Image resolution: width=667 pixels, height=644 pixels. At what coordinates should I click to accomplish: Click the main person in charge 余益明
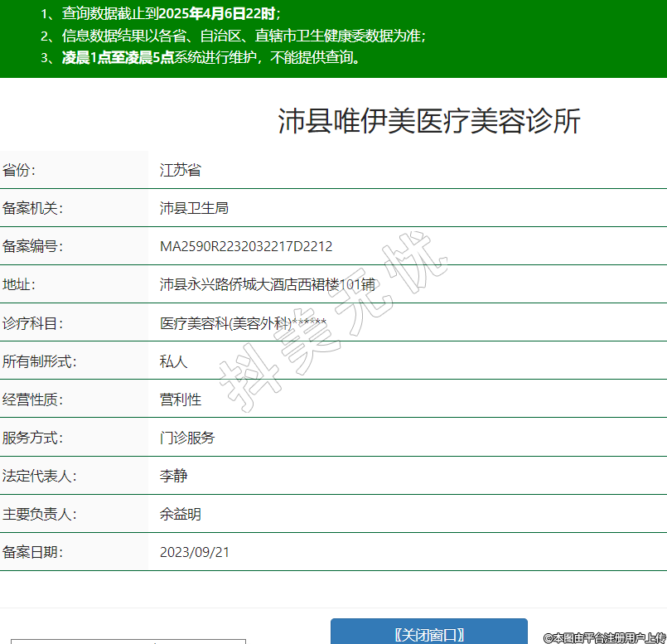click(181, 514)
